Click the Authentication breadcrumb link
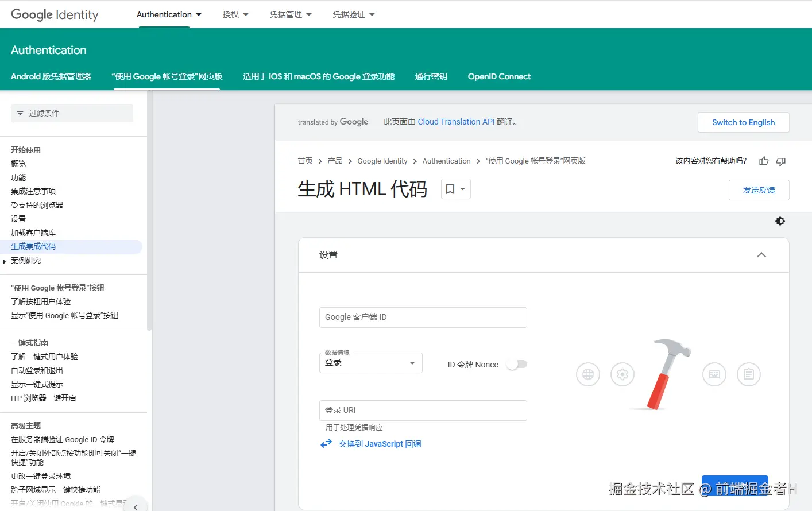812x511 pixels. (446, 161)
